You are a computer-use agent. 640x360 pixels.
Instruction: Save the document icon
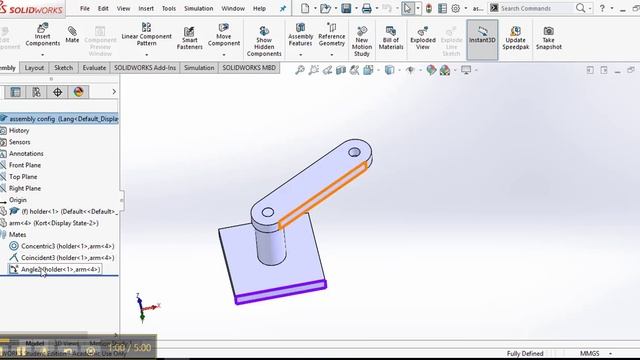[346, 8]
